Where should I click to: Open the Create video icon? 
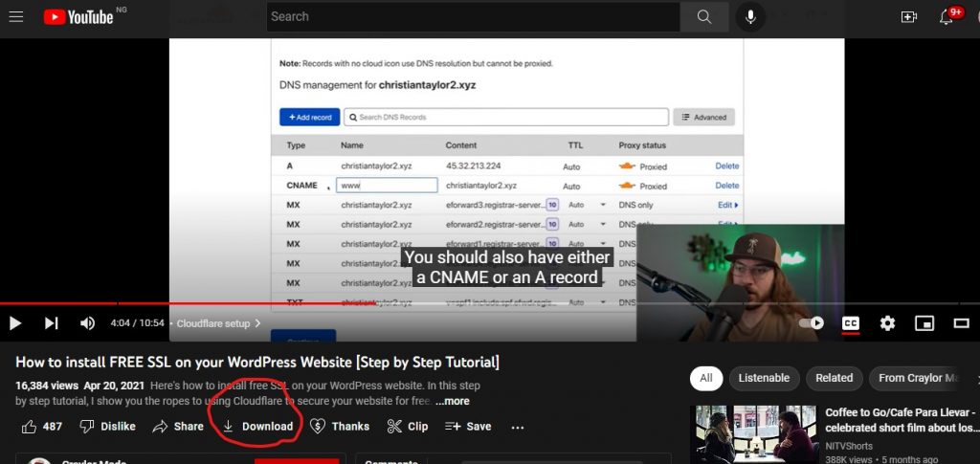tap(909, 17)
